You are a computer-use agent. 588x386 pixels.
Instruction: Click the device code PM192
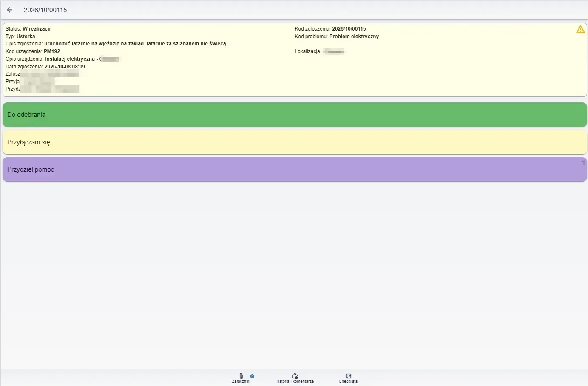52,51
